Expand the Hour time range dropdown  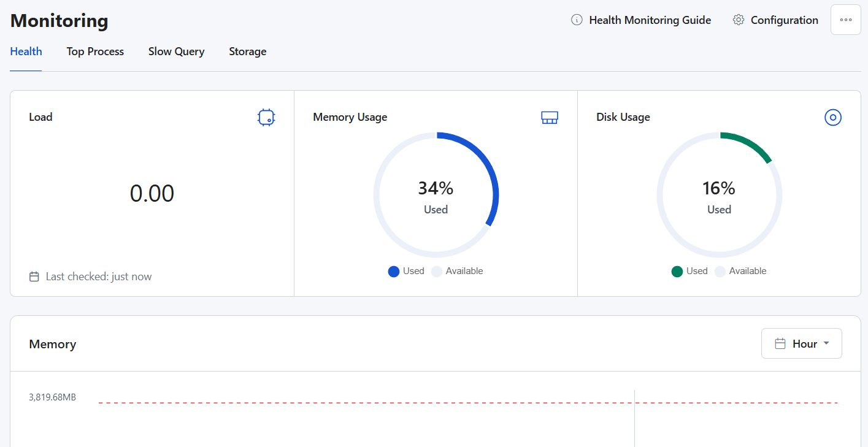pyautogui.click(x=802, y=343)
